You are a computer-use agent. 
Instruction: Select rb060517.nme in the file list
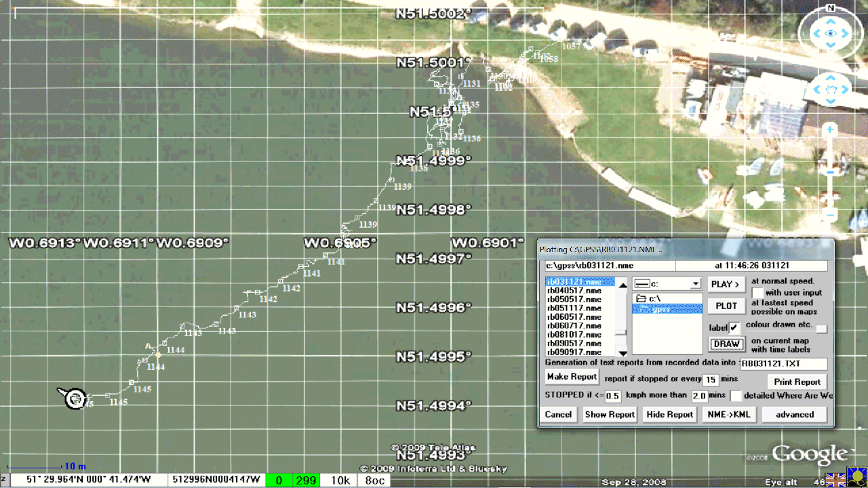coord(574,317)
